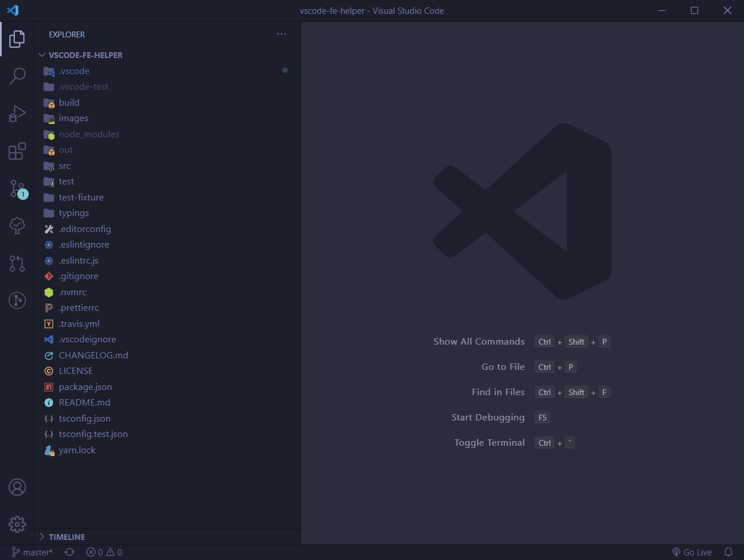Open the .eslintrc.js file
Viewport: 744px width, 560px height.
(x=167, y=261)
